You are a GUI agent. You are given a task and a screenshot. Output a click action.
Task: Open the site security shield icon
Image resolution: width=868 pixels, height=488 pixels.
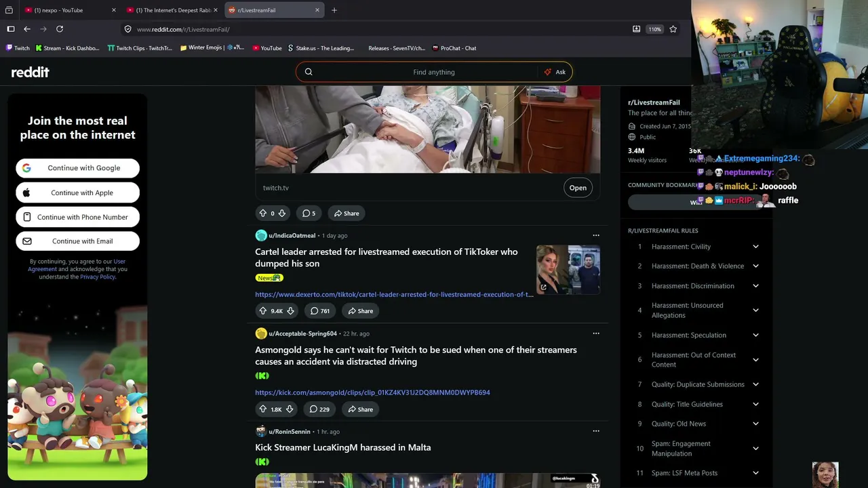[127, 29]
